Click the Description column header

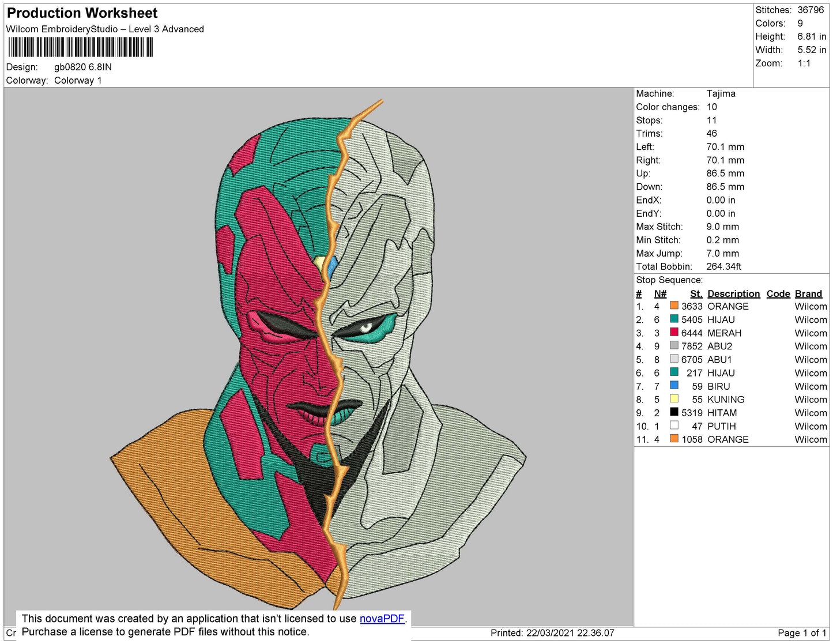click(734, 293)
